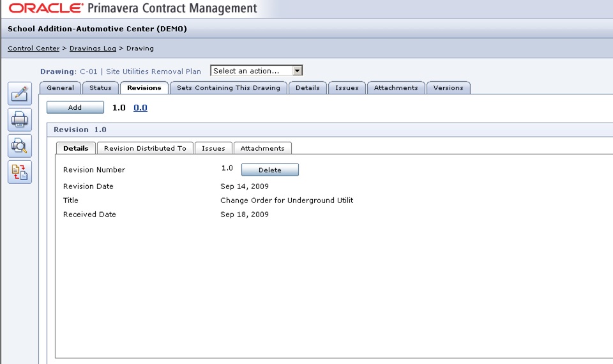
Task: Click the pencil edit document icon
Action: (x=19, y=93)
